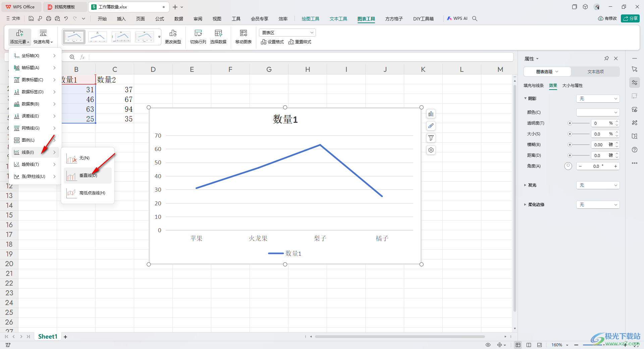The height and width of the screenshot is (349, 644).
Task: Expand the Glow section
Action: pyautogui.click(x=526, y=185)
